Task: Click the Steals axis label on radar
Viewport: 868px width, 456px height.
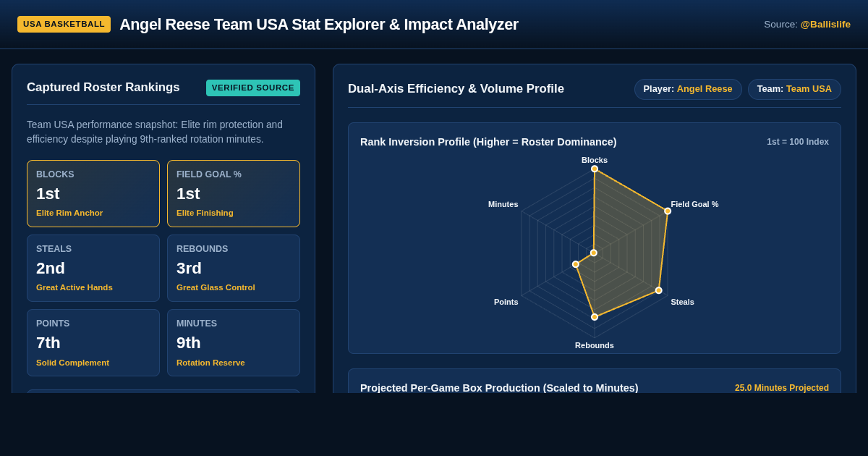Action: point(682,302)
